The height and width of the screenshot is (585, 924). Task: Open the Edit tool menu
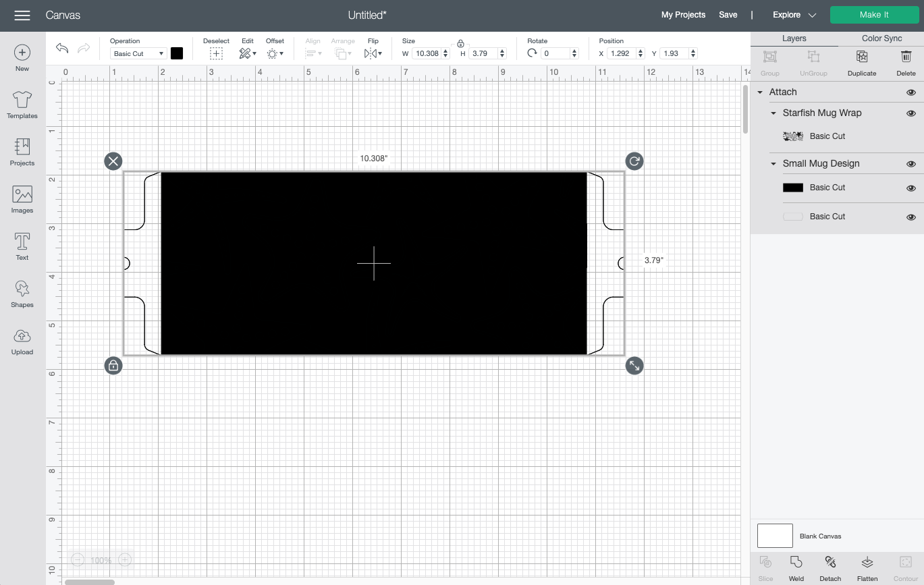coord(248,53)
